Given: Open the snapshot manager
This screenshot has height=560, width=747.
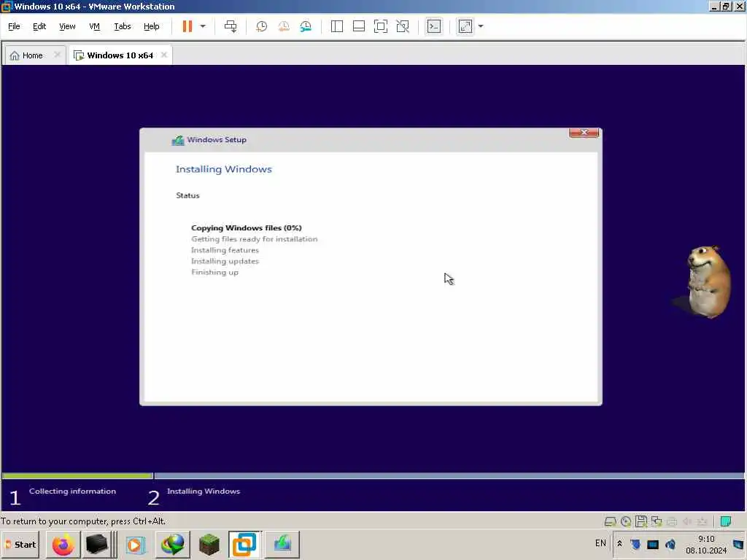Looking at the screenshot, I should click(x=306, y=26).
